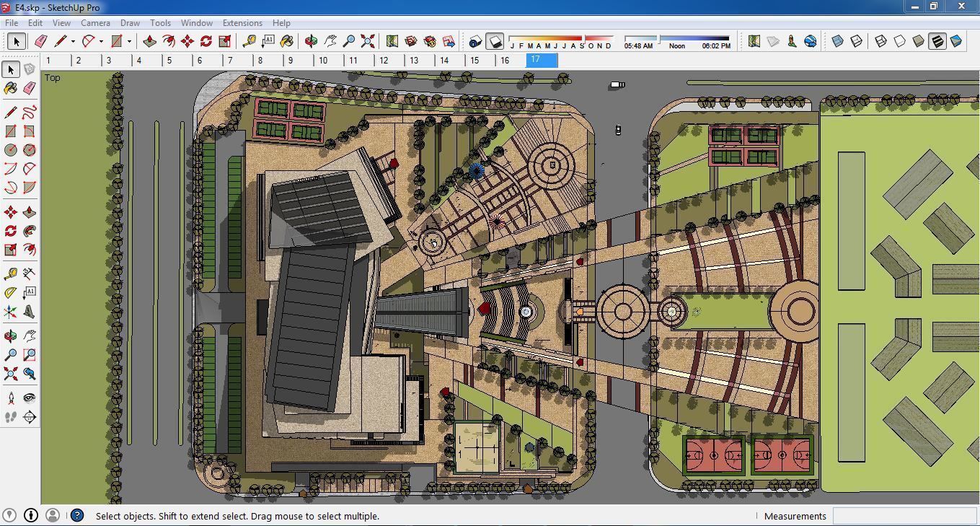Activate the Follow Me tool in left toolbar
The width and height of the screenshot is (980, 526).
tap(29, 231)
